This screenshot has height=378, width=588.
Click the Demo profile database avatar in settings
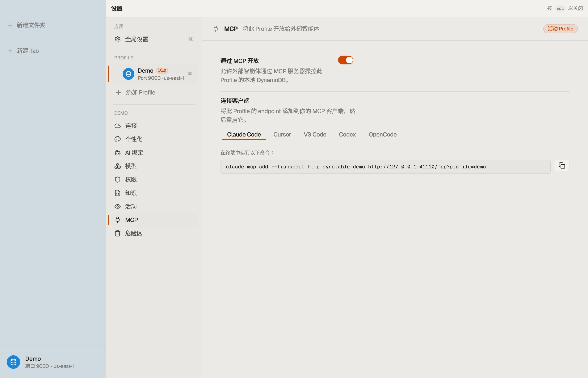pos(128,74)
